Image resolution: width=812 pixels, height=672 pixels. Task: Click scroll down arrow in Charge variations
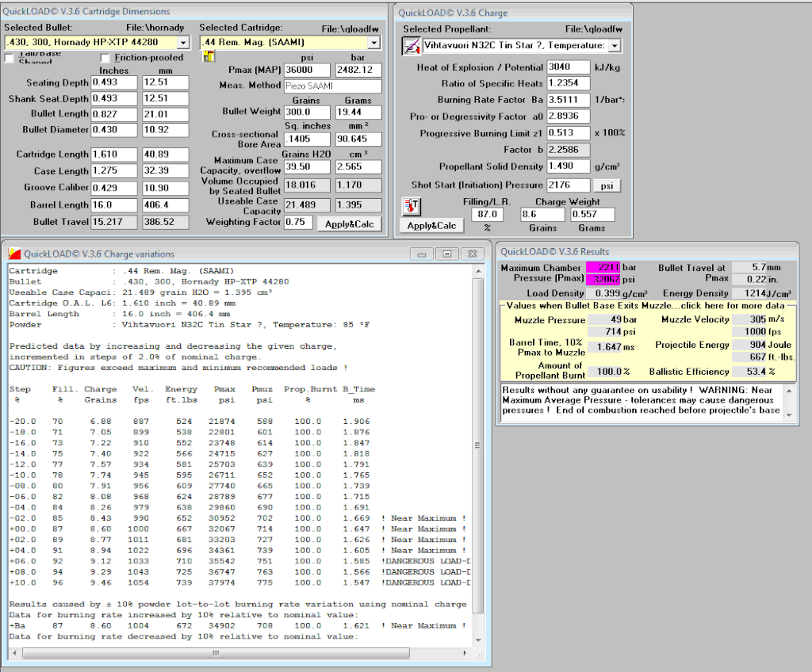[478, 640]
